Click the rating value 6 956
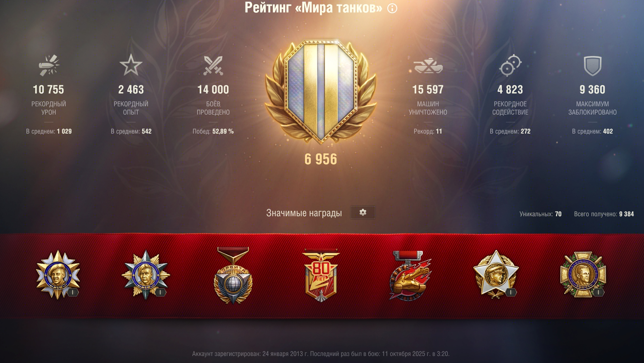 321,159
